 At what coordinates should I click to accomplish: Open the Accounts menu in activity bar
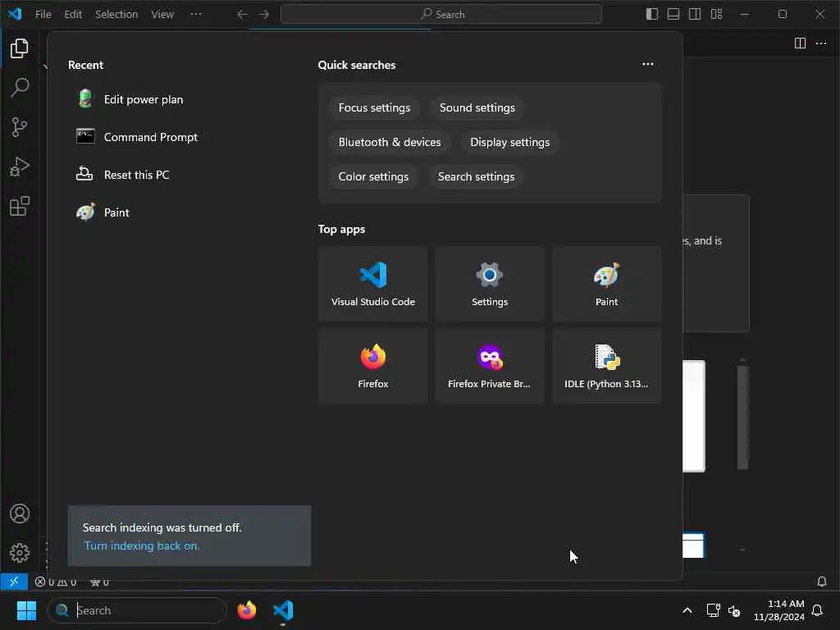(20, 514)
